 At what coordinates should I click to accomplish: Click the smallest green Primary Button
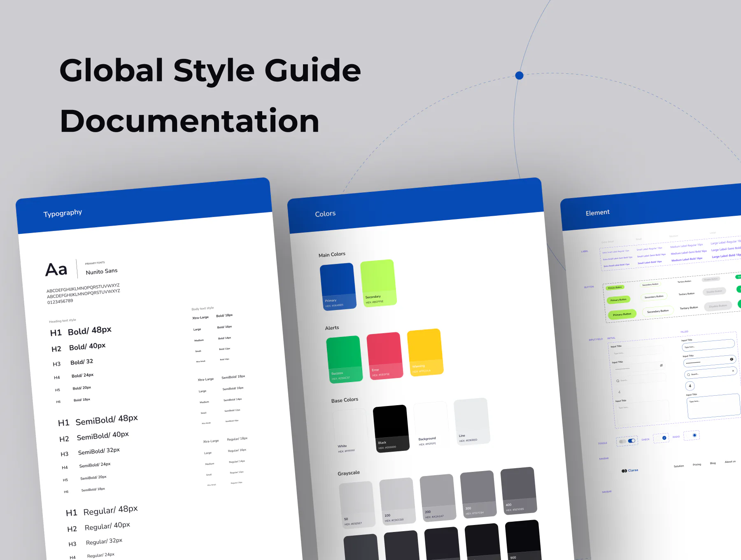click(615, 287)
